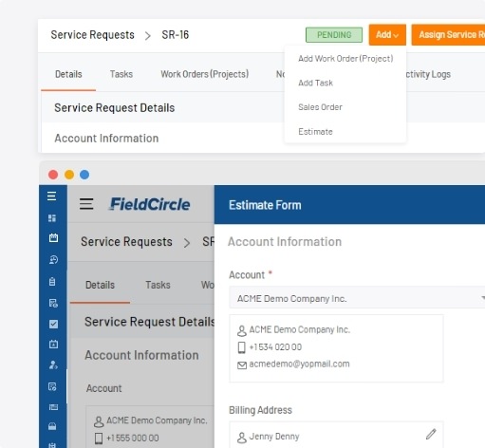Open the clipboard icon in the sidebar

click(x=52, y=281)
